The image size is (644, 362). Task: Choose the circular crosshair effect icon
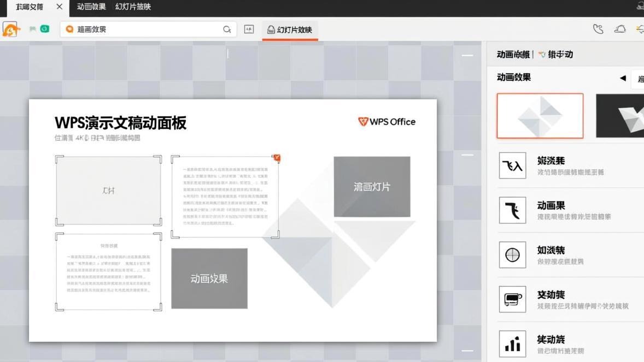512,255
